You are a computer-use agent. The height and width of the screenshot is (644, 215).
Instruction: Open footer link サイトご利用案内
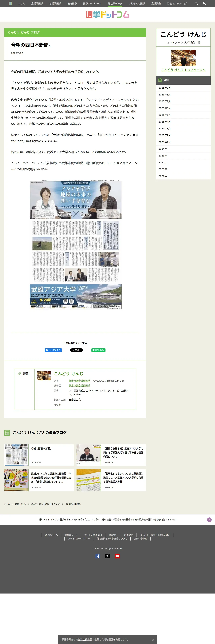coord(93,535)
